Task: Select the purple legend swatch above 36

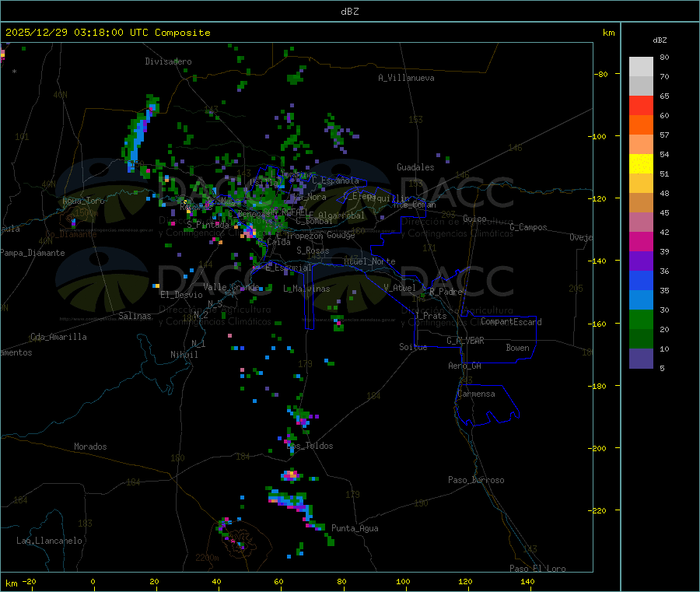Action: click(641, 261)
